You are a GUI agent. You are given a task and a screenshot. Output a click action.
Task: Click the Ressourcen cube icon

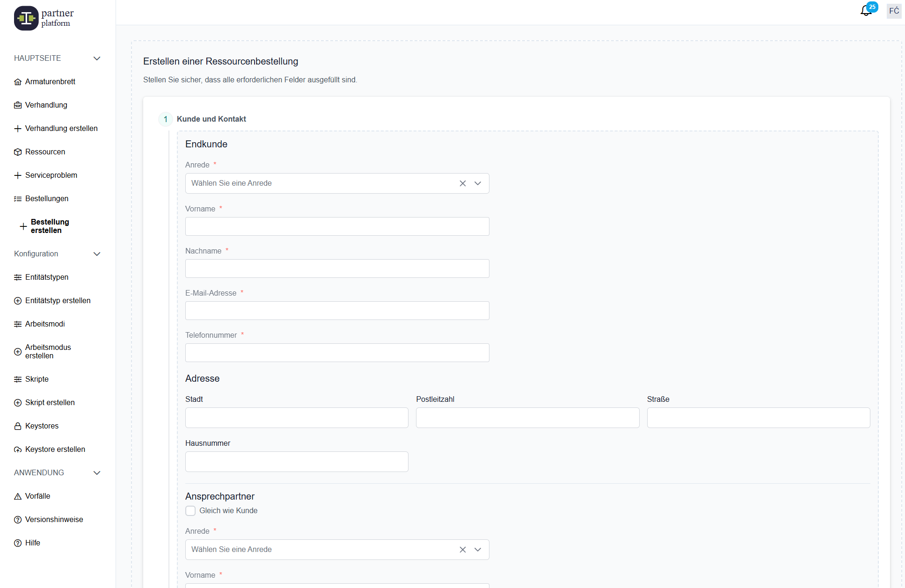[18, 152]
